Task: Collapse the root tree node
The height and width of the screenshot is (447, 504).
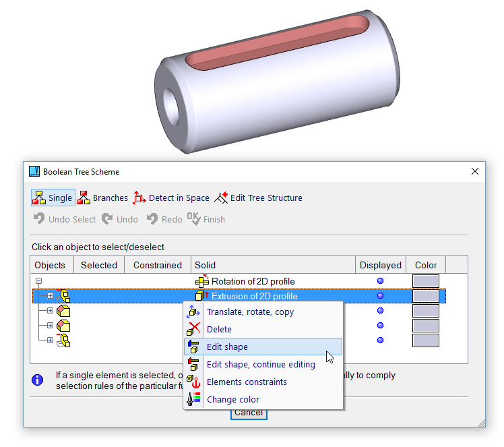Action: [x=38, y=281]
